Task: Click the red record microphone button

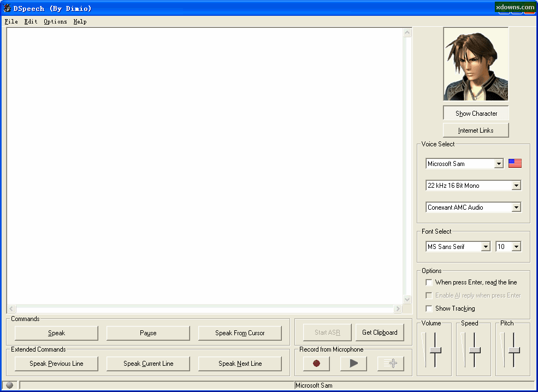Action: 316,363
